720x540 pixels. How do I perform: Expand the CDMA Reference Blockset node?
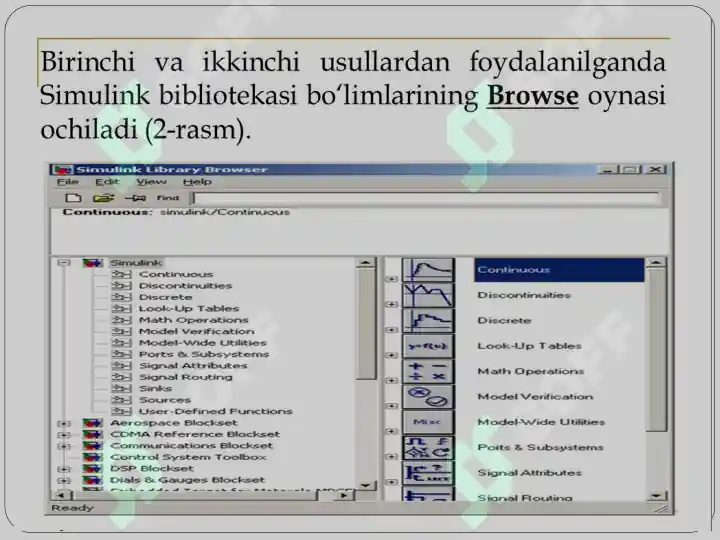[64, 435]
